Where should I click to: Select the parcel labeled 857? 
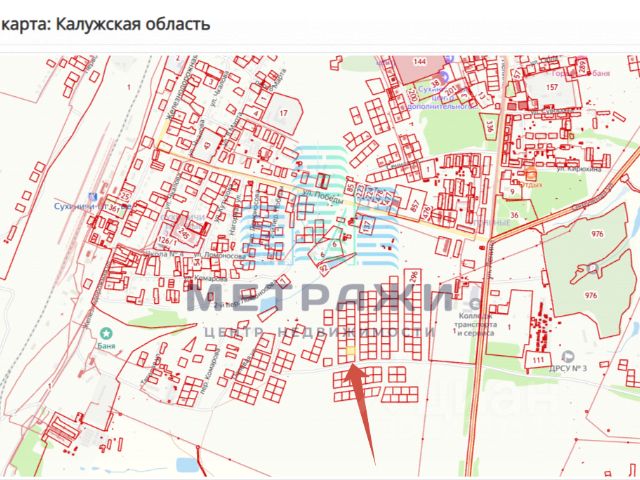413,203
